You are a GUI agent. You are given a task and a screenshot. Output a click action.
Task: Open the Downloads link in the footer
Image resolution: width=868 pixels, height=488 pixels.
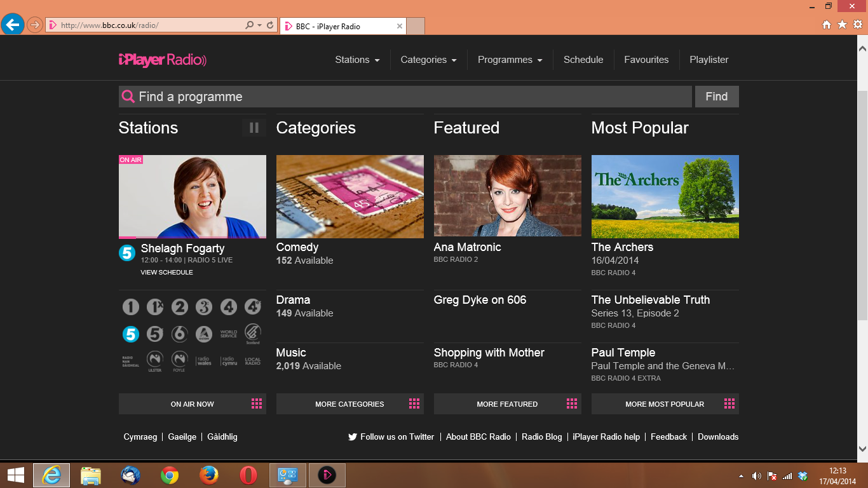[x=718, y=437]
